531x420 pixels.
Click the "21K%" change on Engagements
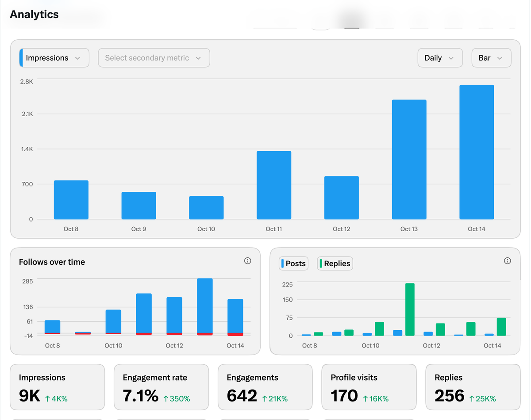click(x=275, y=399)
